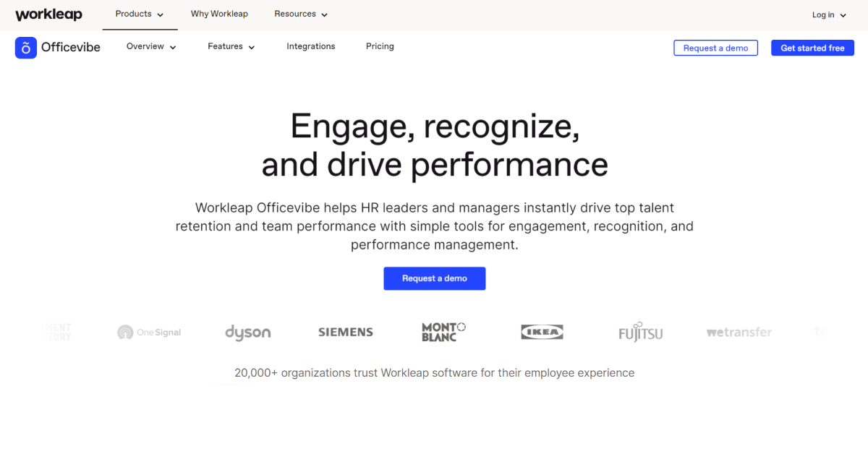Click the Officevibe product name text
This screenshot has width=868, height=454.
click(x=71, y=48)
